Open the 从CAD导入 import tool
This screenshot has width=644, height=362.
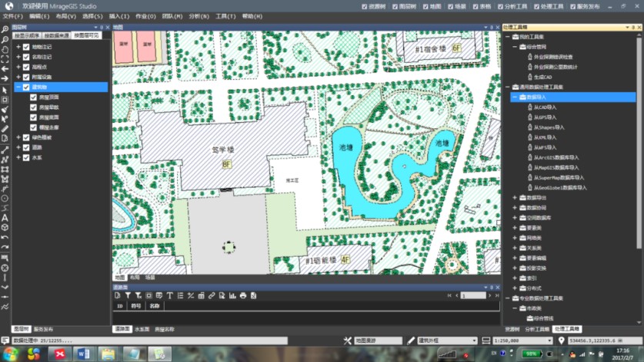tap(549, 107)
